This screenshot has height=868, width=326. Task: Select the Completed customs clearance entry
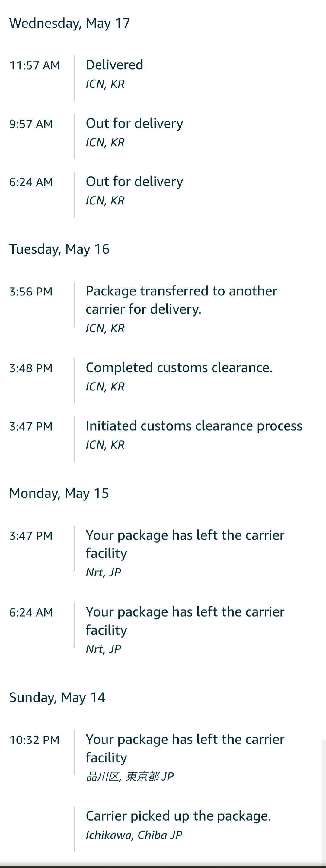179,368
